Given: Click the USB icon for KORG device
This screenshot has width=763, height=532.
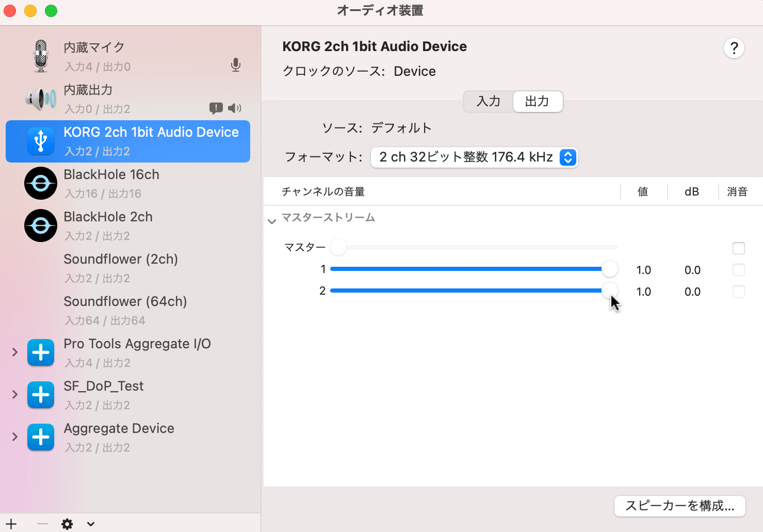Looking at the screenshot, I should tap(41, 141).
